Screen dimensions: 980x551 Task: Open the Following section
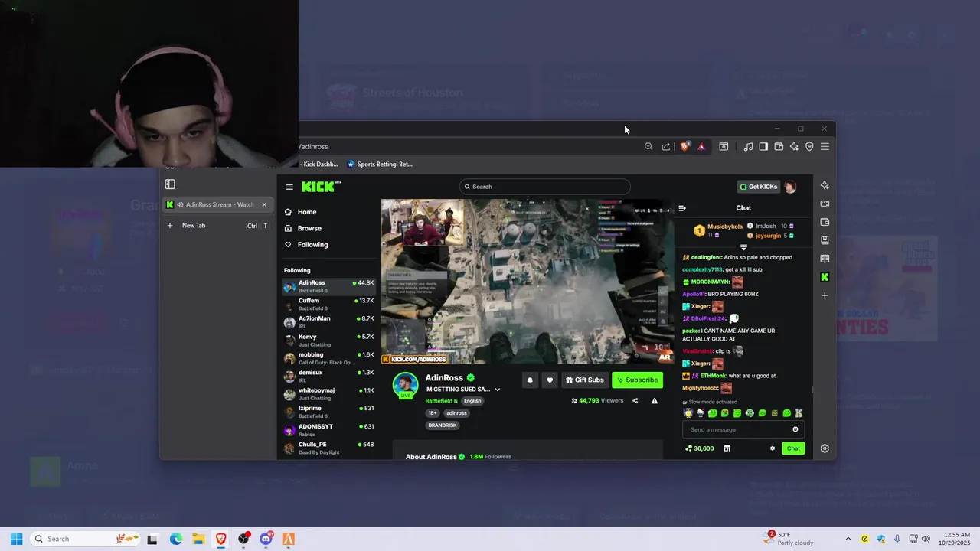(x=306, y=245)
